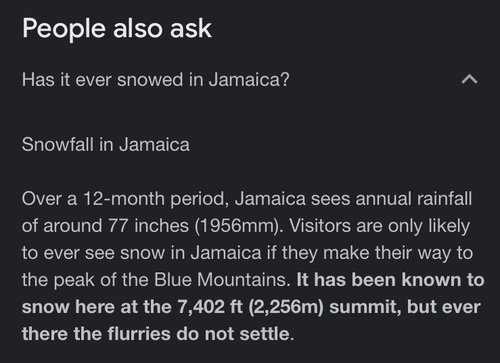
Task: Click the "Snowfall in Jamaica" subheading
Action: click(x=106, y=145)
